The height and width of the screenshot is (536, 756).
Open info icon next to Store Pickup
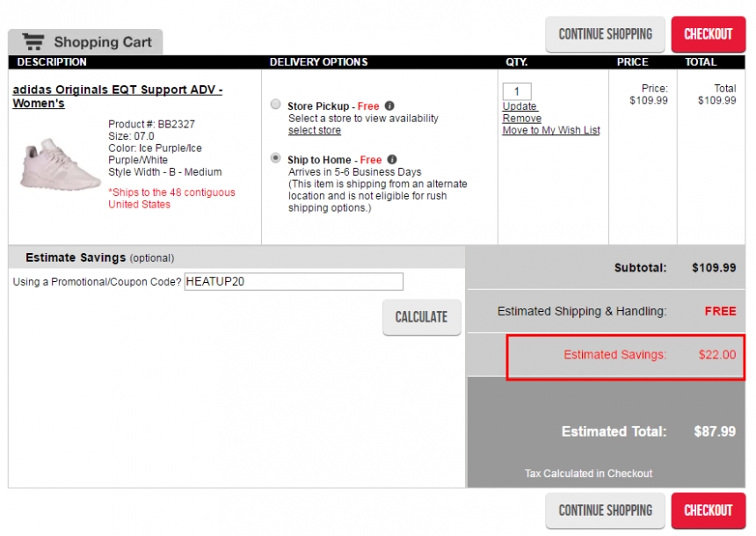(x=389, y=105)
